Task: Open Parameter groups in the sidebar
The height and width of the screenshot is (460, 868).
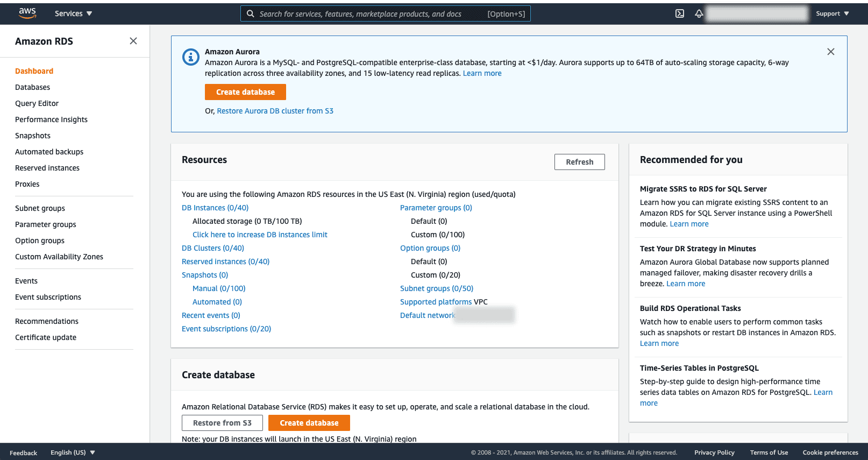Action: [x=46, y=224]
